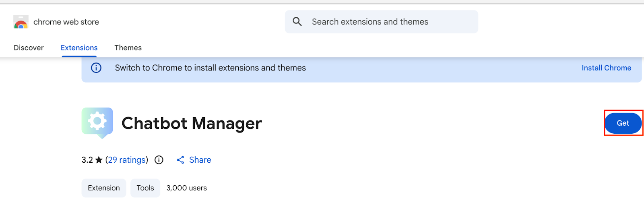Click the 3,000 users label
This screenshot has height=203, width=644.
coord(187,188)
